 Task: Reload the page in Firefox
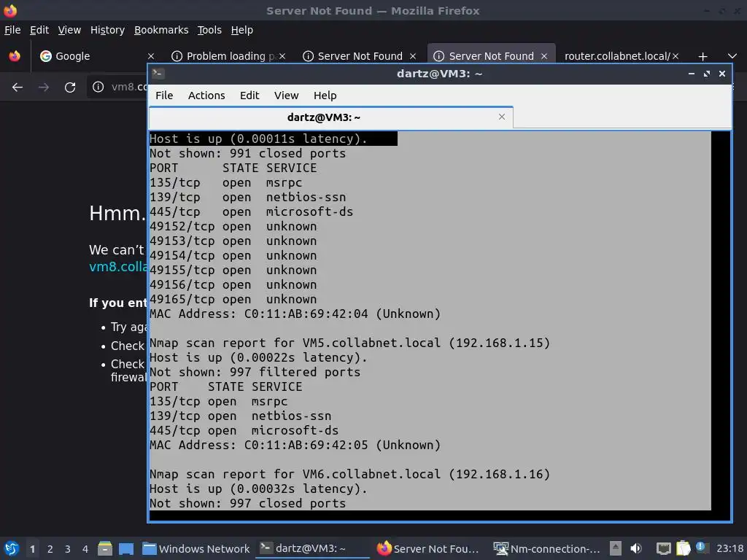pos(70,87)
